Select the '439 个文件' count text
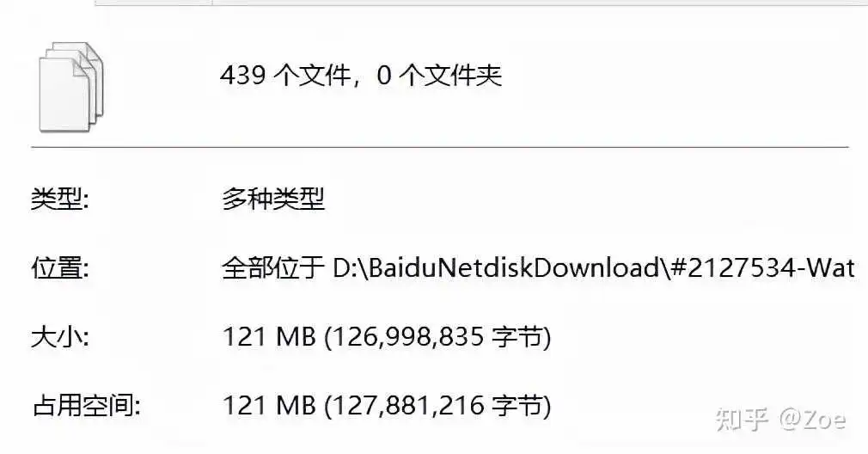Screen dimensions: 868x454 coord(285,76)
